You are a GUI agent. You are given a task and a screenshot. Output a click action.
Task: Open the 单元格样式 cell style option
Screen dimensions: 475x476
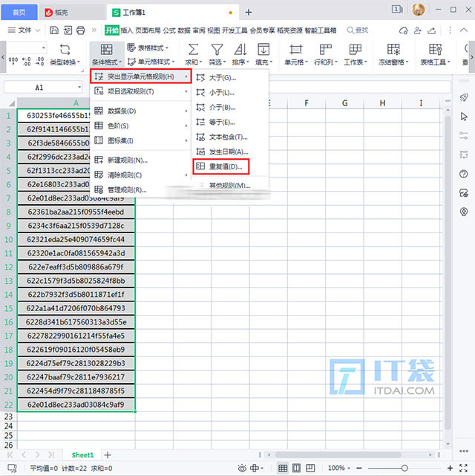coord(151,62)
